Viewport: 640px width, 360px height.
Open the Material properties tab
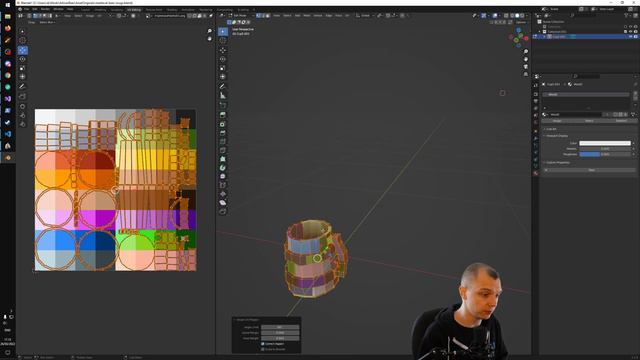536,173
